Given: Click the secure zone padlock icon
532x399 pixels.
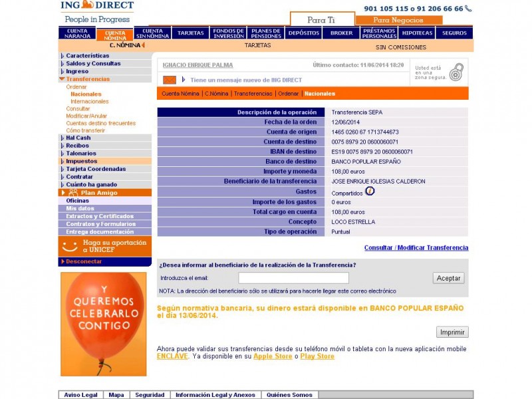Looking at the screenshot, I should pyautogui.click(x=456, y=72).
